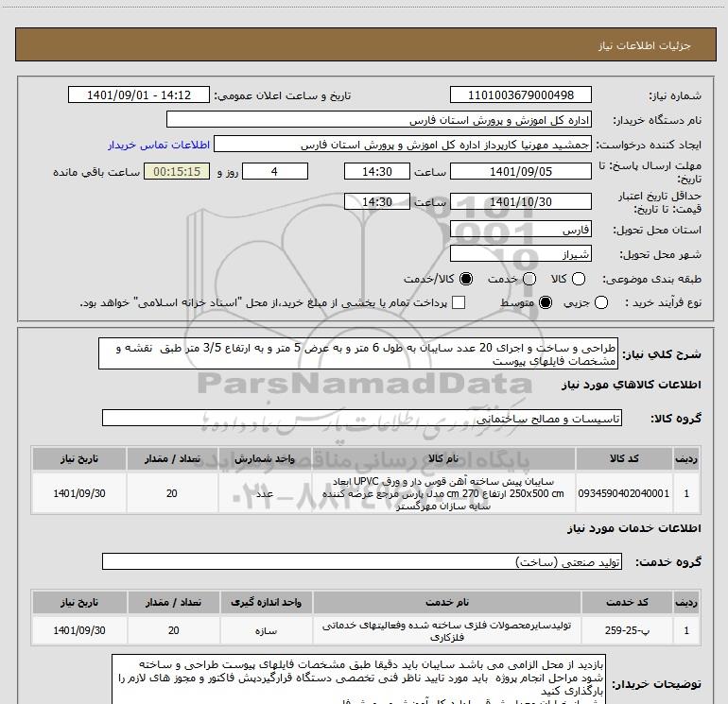Choose the جزیی purchase process option

coord(600,302)
